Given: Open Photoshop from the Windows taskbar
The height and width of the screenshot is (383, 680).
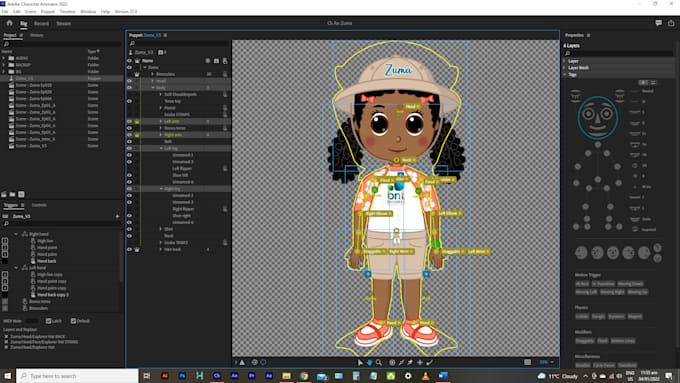Looking at the screenshot, I should (x=182, y=376).
